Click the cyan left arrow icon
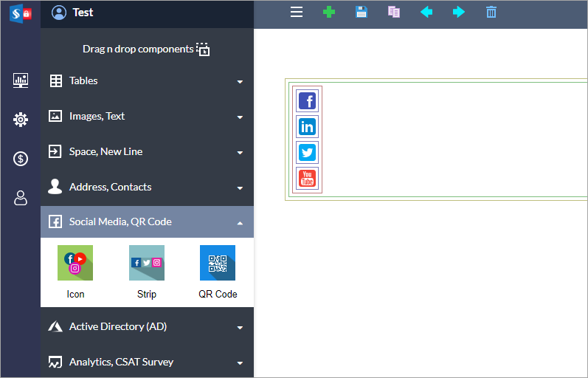 coord(426,12)
